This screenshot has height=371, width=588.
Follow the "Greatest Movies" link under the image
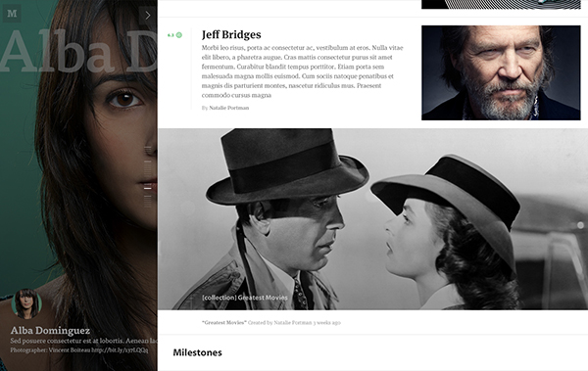pos(223,323)
